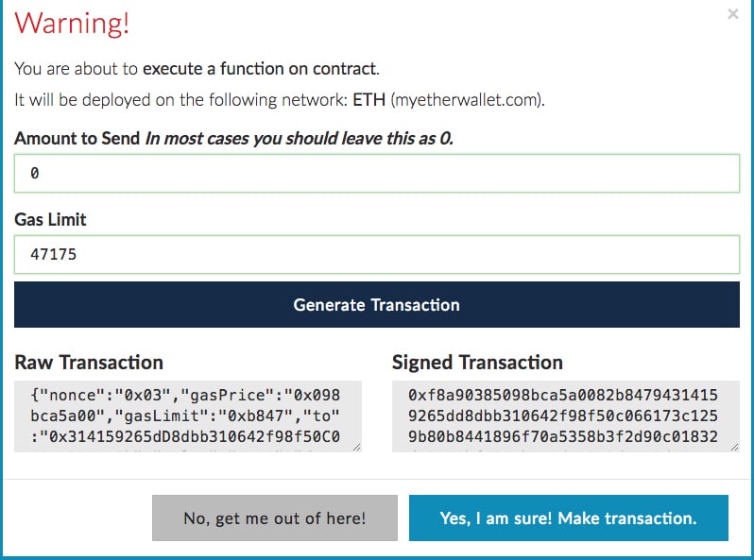The height and width of the screenshot is (560, 754).
Task: Click the "Gas Limit" label
Action: pos(50,219)
